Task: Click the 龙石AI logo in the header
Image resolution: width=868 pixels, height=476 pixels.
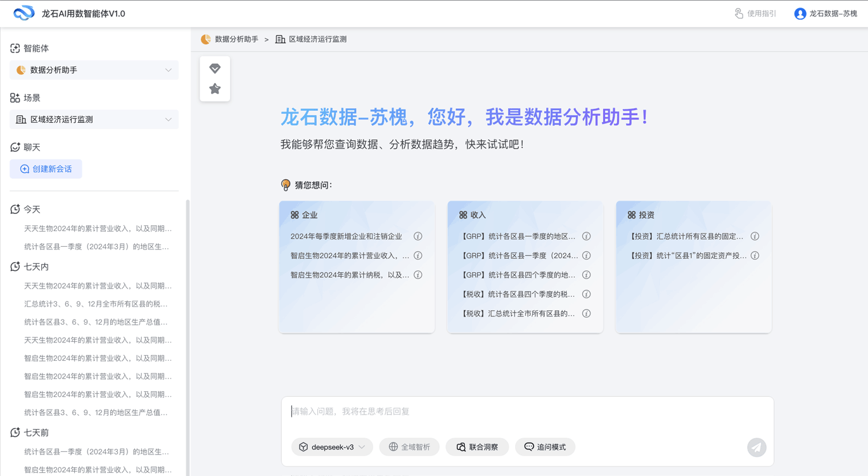Action: [23, 13]
